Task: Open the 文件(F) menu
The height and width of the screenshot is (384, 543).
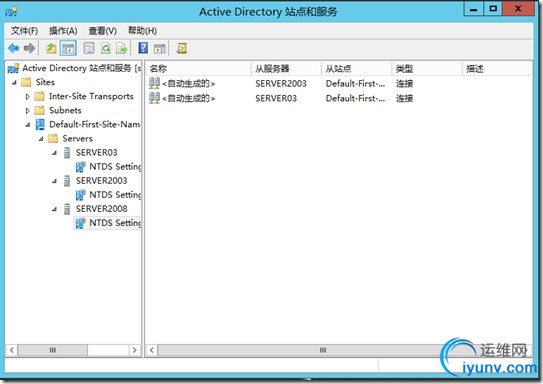Action: 24,31
